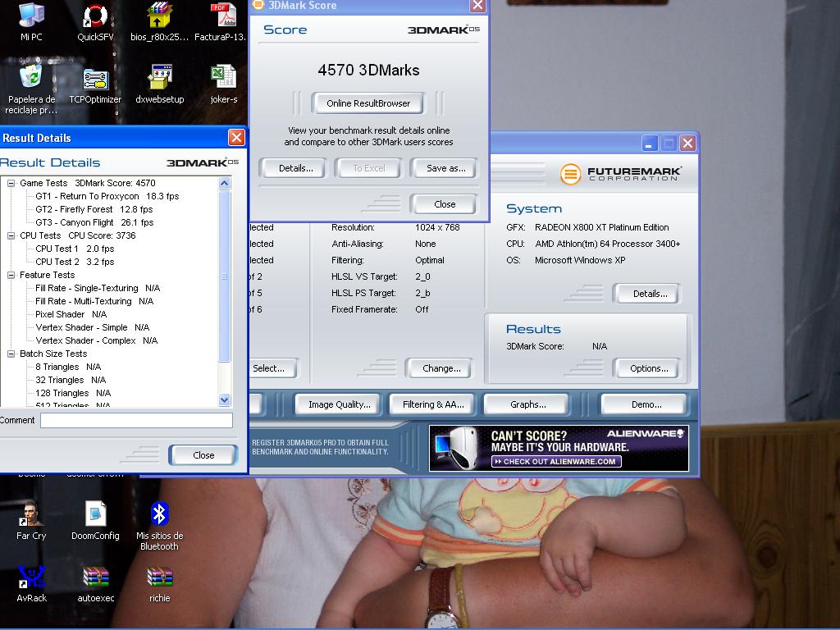Image resolution: width=840 pixels, height=630 pixels.
Task: Collapse the Feature Tests tree node
Action: click(11, 276)
